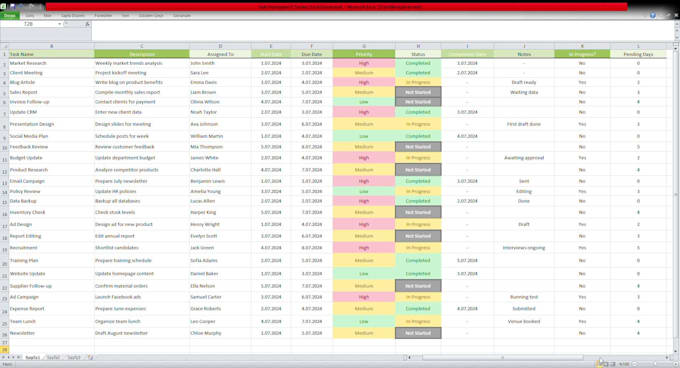Click the horizontal scrollbar of the worksheet
This screenshot has height=368, width=680.
click(503, 358)
